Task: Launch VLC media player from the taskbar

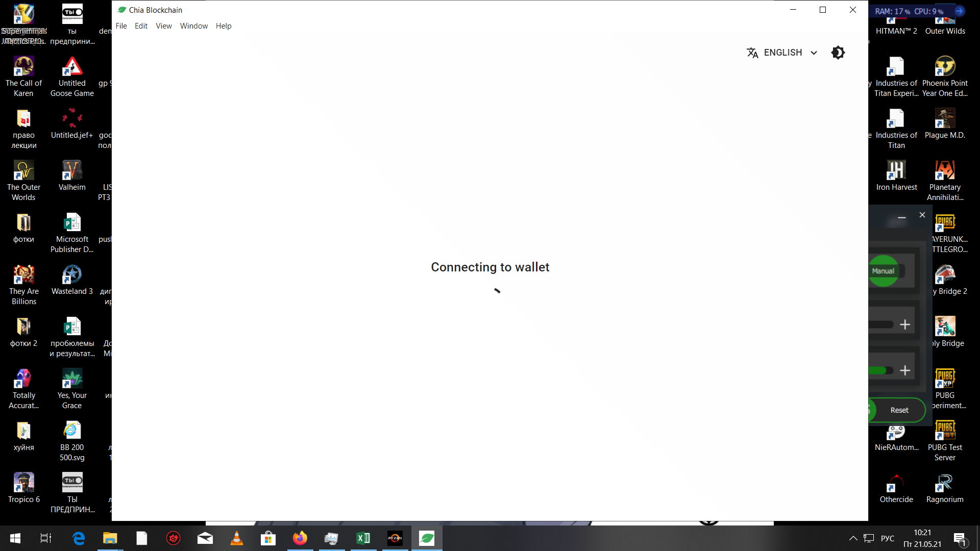Action: click(237, 538)
